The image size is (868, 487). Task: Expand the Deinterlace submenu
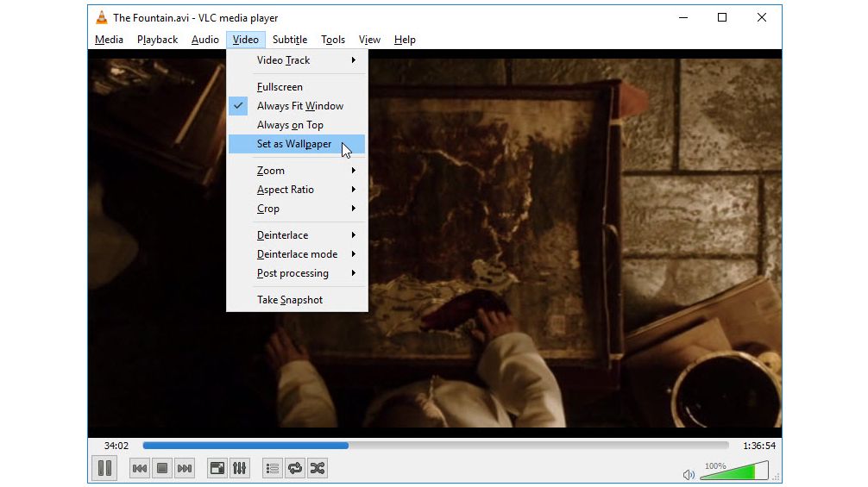[x=297, y=235]
